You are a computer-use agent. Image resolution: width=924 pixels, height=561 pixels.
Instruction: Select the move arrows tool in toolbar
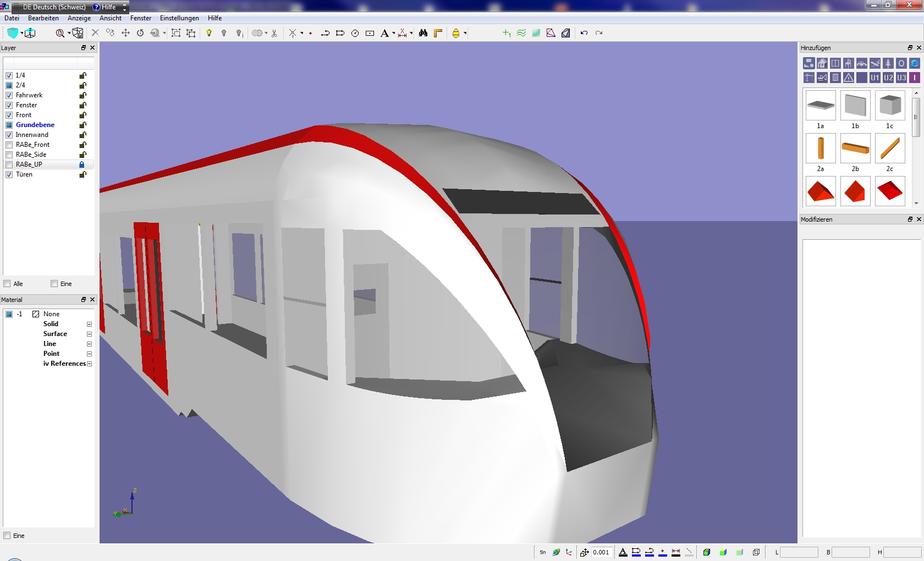(x=125, y=33)
